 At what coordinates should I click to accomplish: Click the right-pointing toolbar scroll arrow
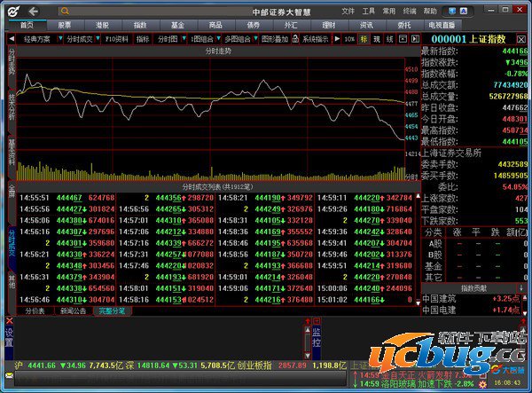click(x=337, y=39)
